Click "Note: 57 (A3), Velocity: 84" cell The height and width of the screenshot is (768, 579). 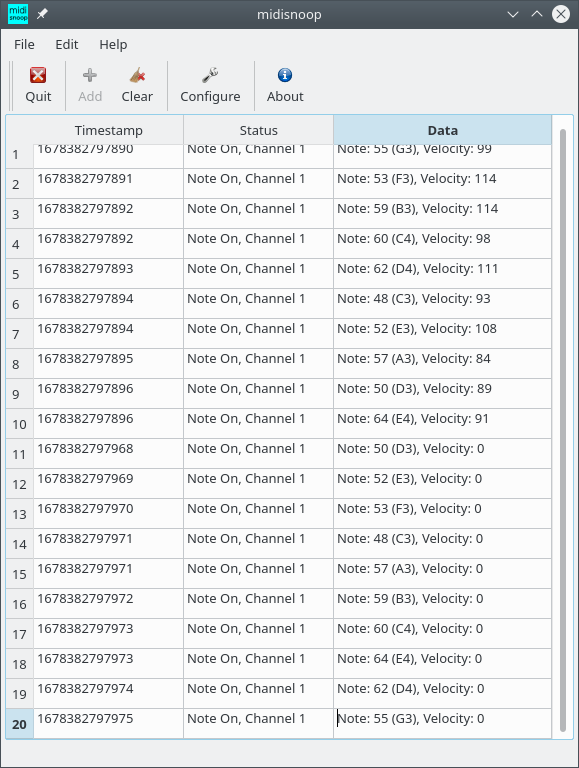[x=442, y=364]
